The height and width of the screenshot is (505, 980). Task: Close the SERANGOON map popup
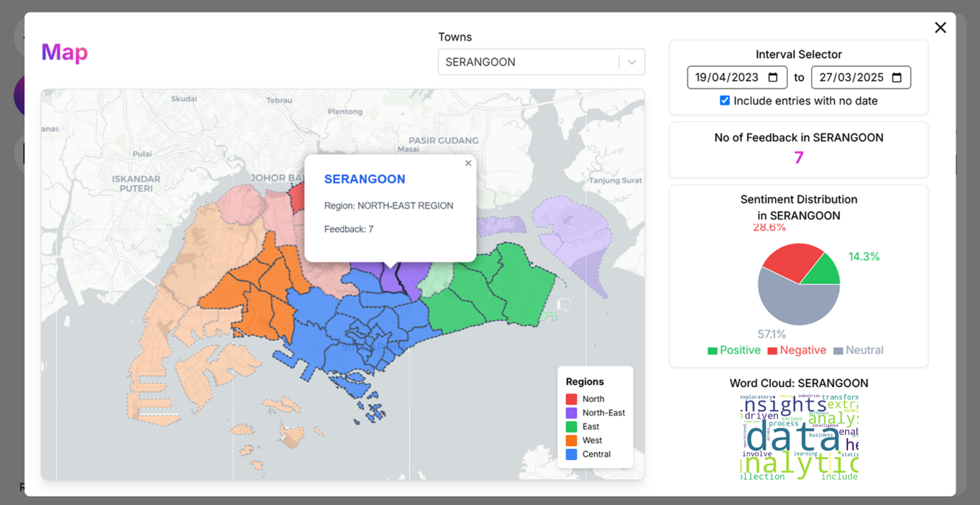click(468, 163)
